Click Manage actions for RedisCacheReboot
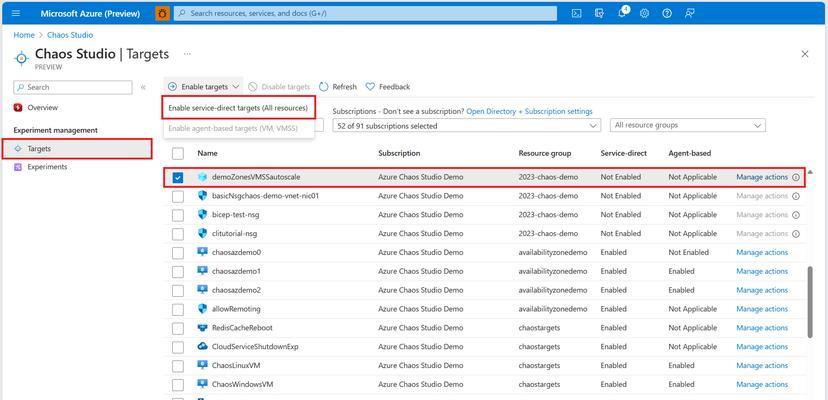The image size is (828, 400). [762, 328]
